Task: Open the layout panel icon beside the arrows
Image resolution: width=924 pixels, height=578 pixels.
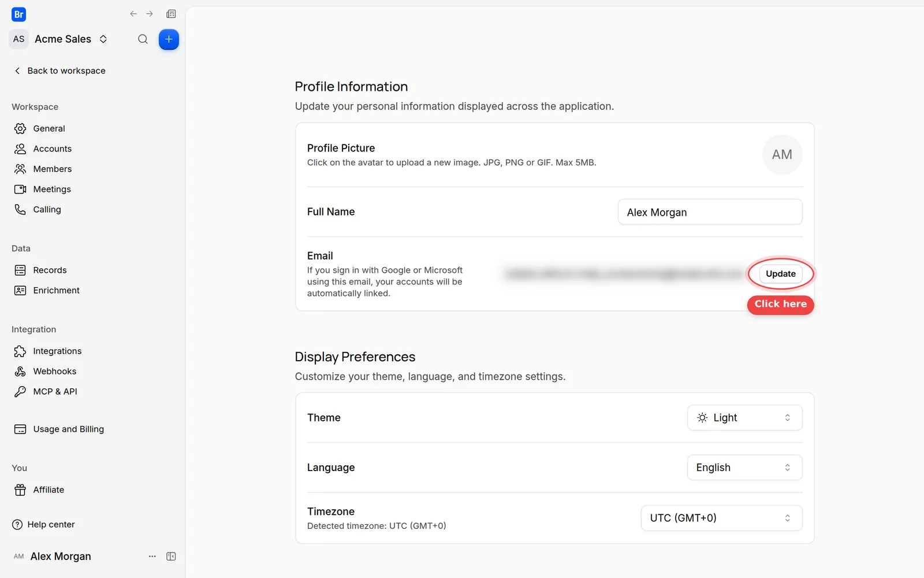Action: pos(171,14)
